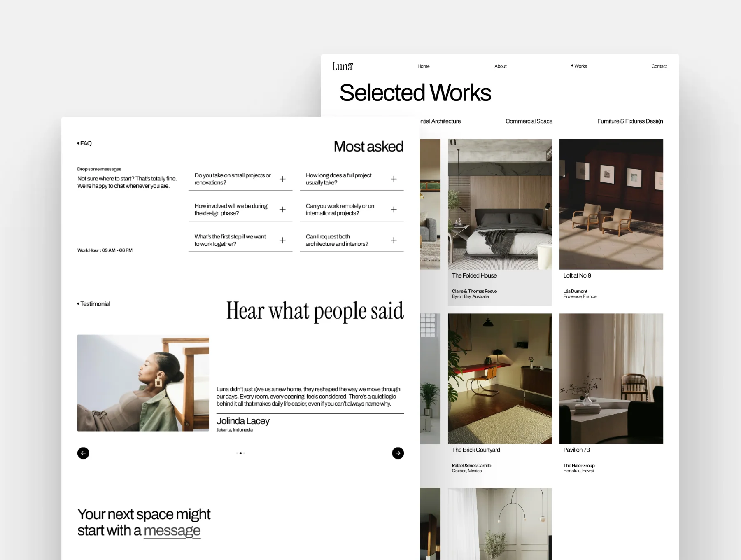
Task: Click the 'Most asked' heading
Action: 368,147
